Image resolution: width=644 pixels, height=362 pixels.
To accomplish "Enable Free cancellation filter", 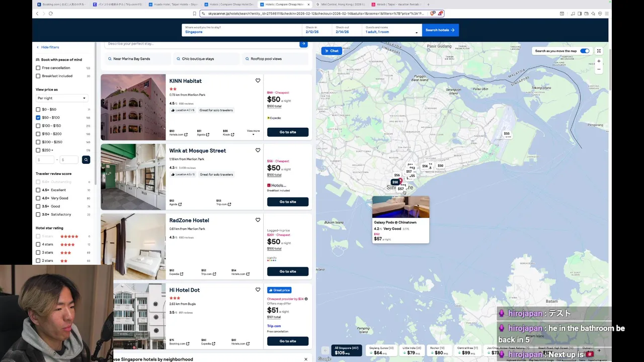I will click(38, 68).
